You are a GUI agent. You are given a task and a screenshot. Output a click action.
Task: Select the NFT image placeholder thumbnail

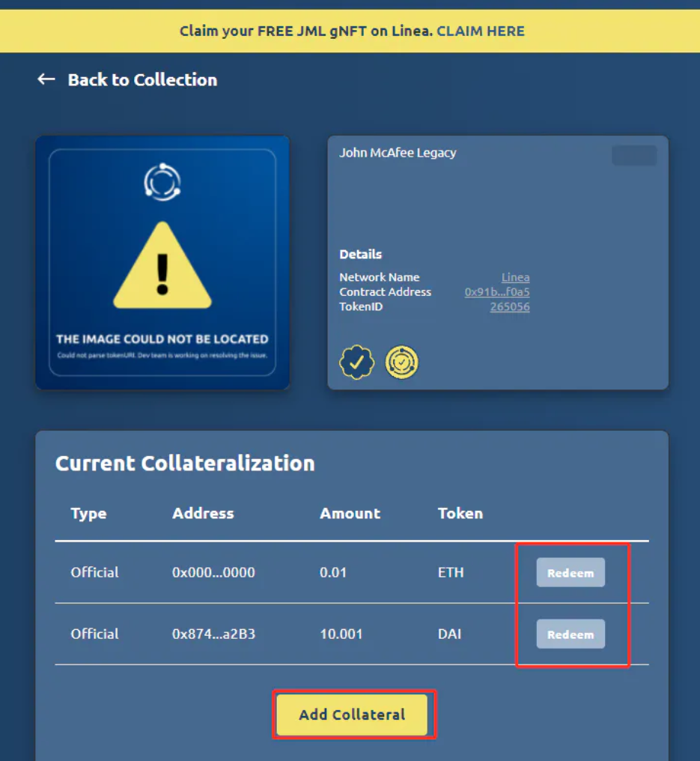click(x=162, y=263)
